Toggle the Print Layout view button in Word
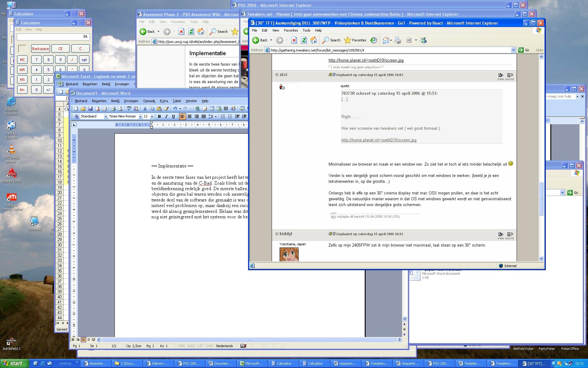Screen dimensions: 588x368 click(83, 339)
